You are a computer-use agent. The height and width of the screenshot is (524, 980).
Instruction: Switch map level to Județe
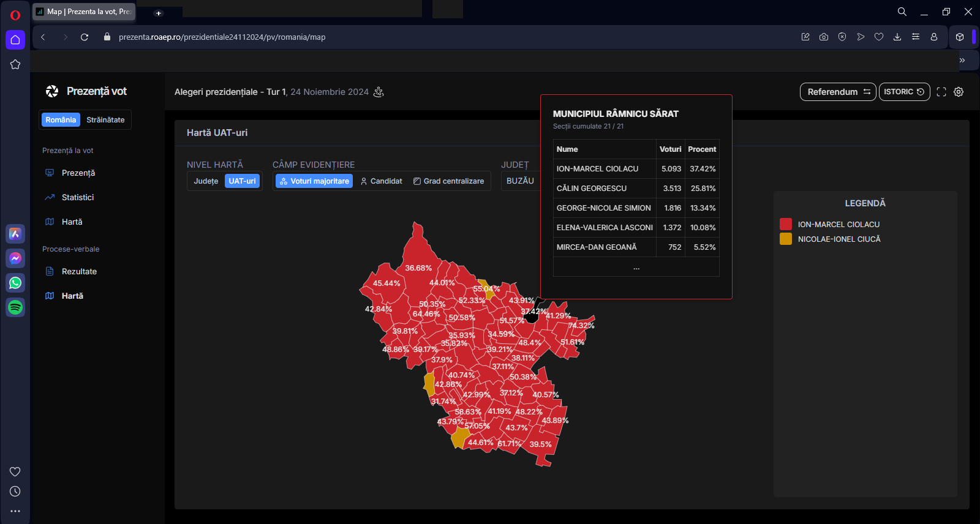point(206,181)
